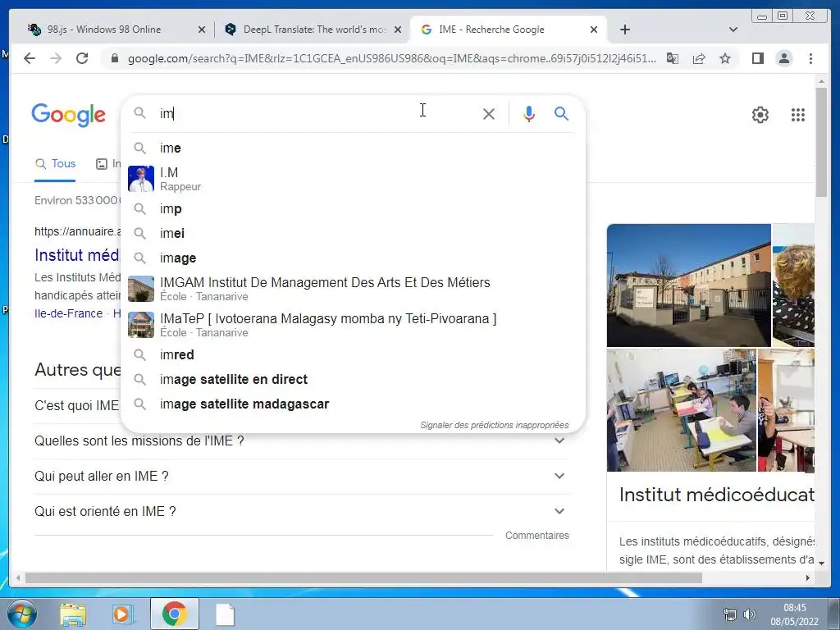Choose the 'image' suggestion
The height and width of the screenshot is (630, 840).
353,258
